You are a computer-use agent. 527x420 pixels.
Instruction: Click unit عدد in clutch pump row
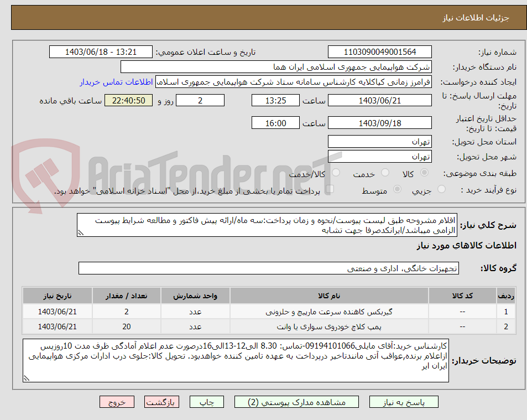[x=195, y=326]
